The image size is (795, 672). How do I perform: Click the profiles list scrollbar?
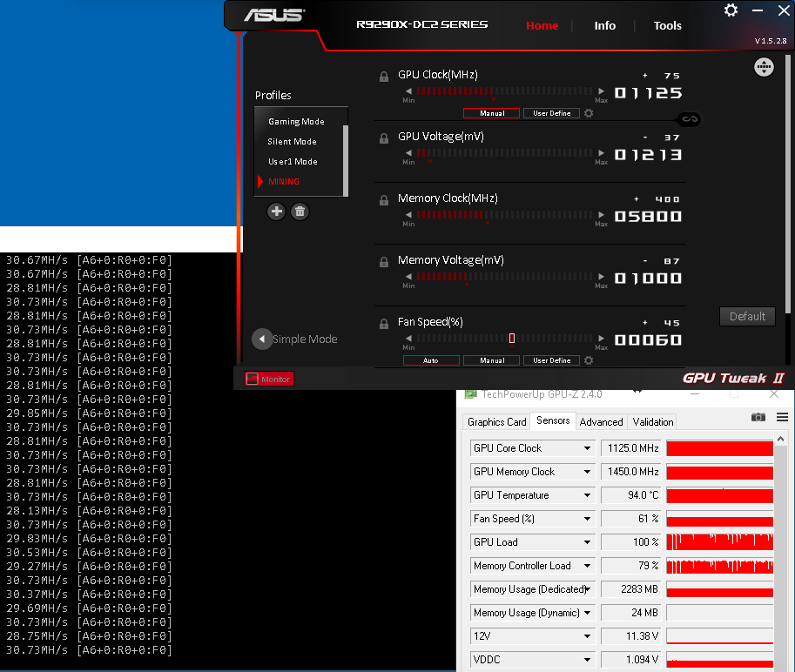346,160
